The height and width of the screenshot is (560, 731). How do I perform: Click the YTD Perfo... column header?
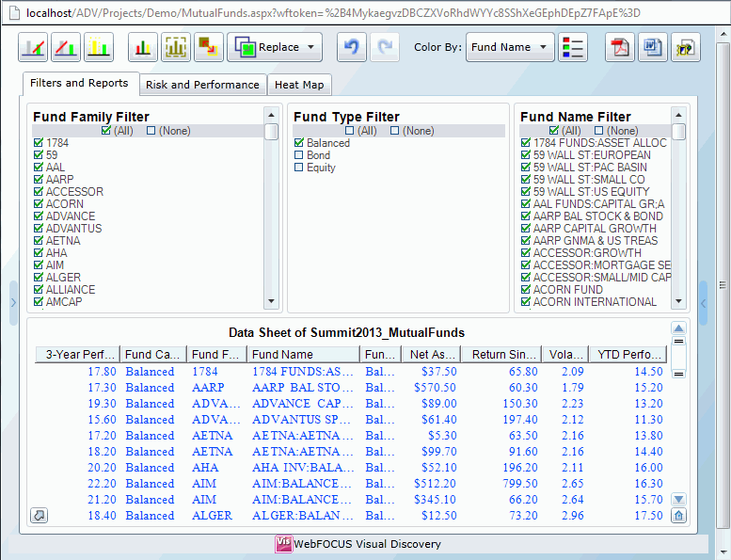click(x=628, y=355)
